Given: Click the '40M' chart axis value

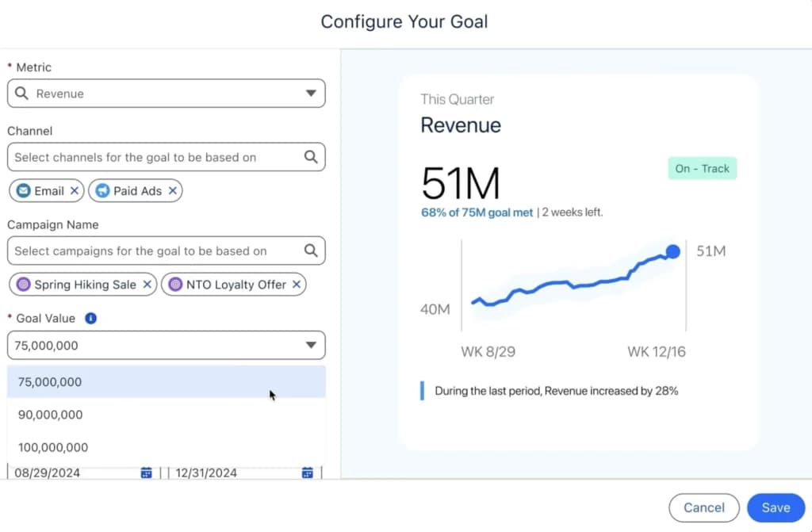Looking at the screenshot, I should point(435,309).
